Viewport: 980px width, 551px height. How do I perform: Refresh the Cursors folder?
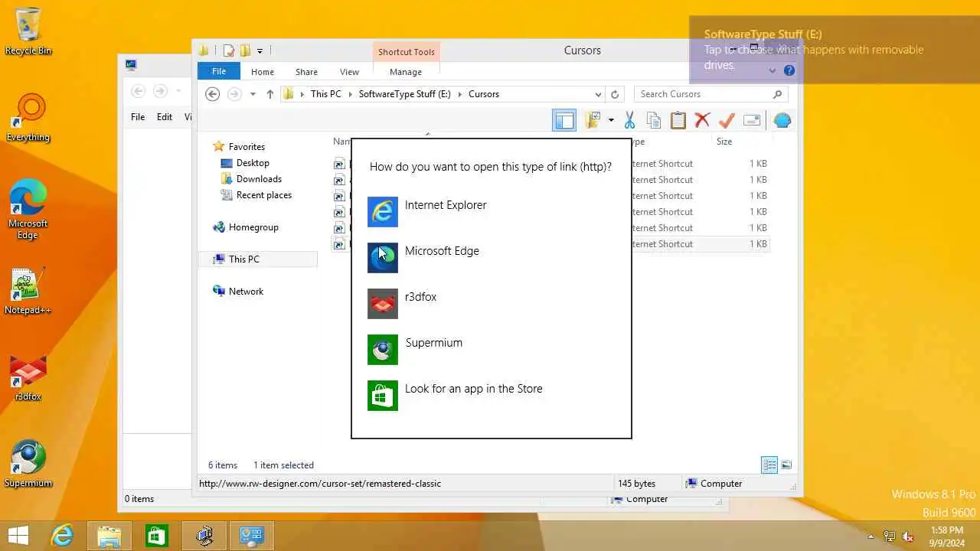(x=614, y=94)
